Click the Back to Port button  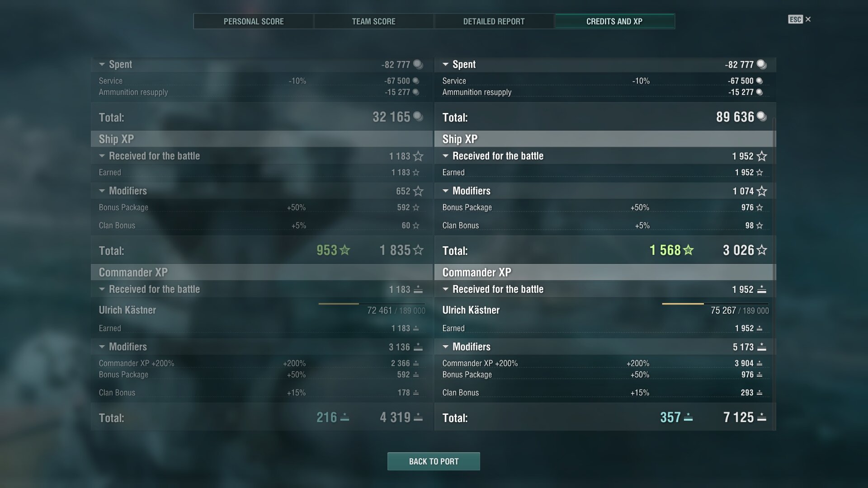(x=434, y=461)
